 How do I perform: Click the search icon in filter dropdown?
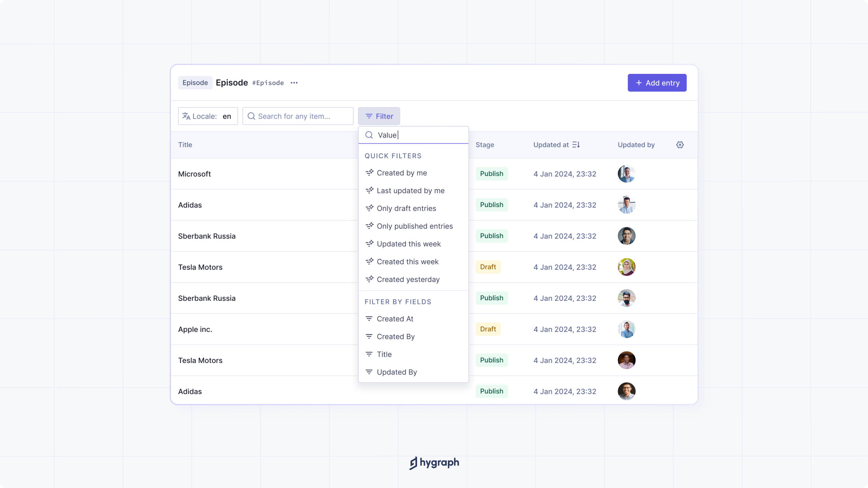click(369, 135)
